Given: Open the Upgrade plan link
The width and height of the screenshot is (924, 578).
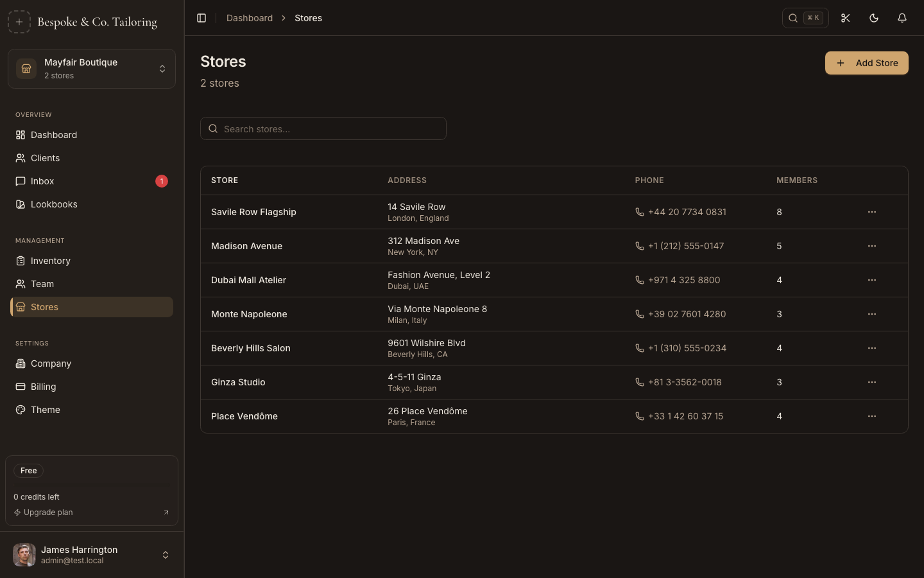Looking at the screenshot, I should (x=47, y=512).
